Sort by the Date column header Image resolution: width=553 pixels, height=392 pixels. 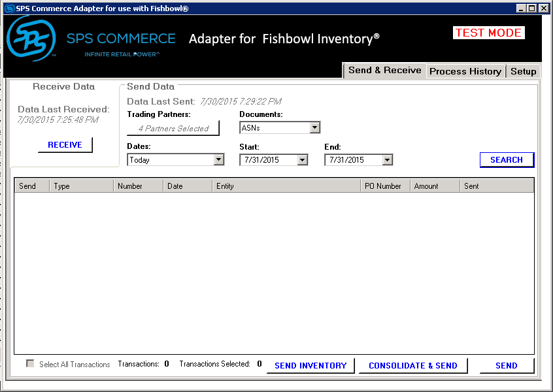tap(188, 186)
